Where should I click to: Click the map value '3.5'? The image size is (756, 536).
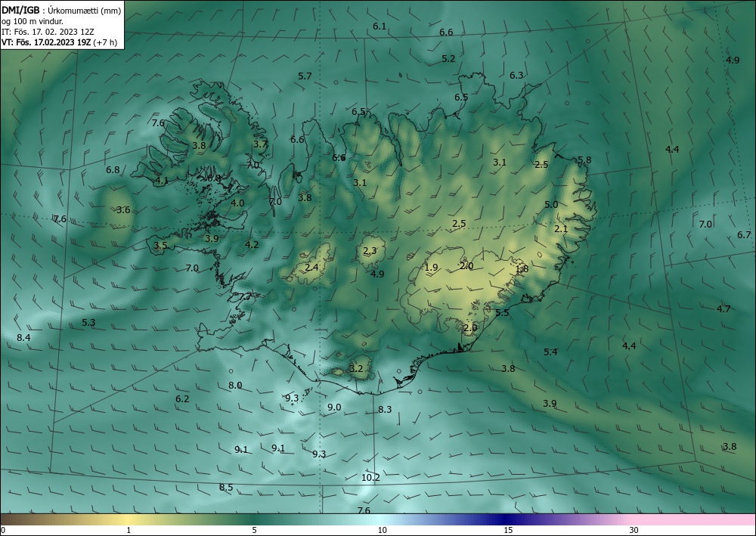point(160,246)
